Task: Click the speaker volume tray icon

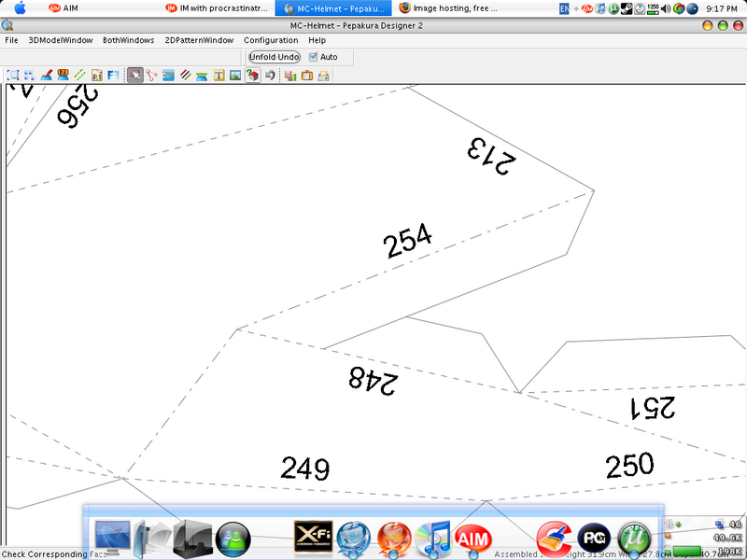Action: pyautogui.click(x=666, y=8)
